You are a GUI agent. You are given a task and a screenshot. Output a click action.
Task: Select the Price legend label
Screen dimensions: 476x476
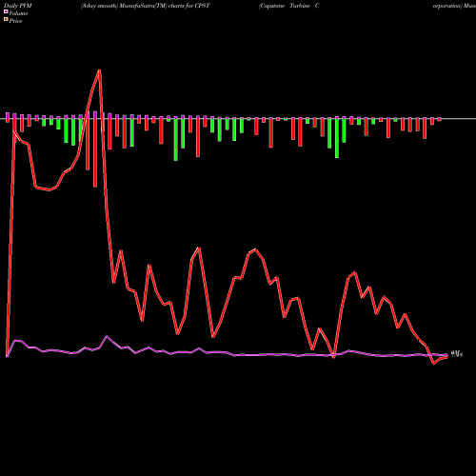(x=15, y=21)
